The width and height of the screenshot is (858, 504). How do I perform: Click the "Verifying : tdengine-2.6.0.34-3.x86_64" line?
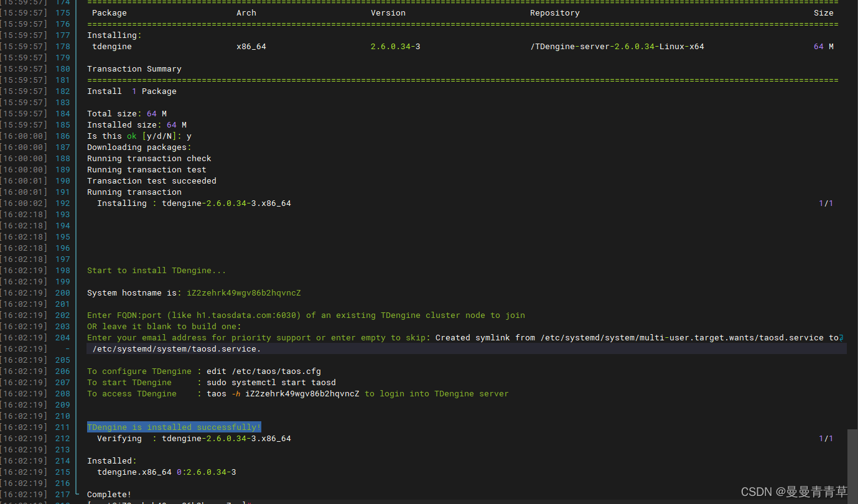[x=194, y=439]
